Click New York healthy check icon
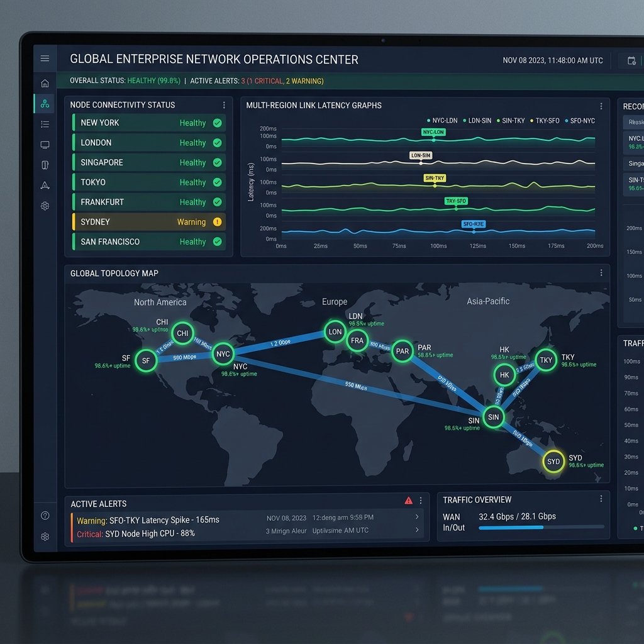 coord(217,123)
